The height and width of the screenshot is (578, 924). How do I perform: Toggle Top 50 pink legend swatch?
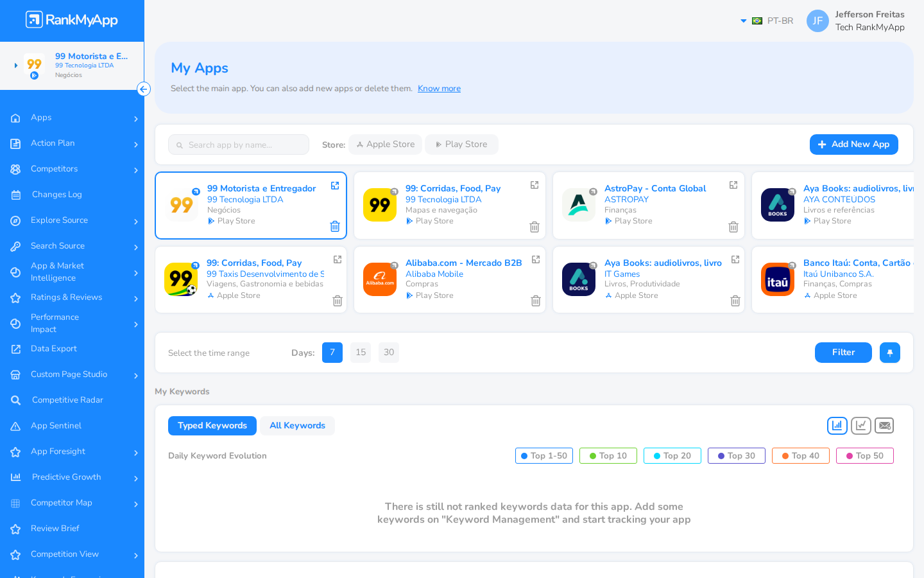(849, 456)
